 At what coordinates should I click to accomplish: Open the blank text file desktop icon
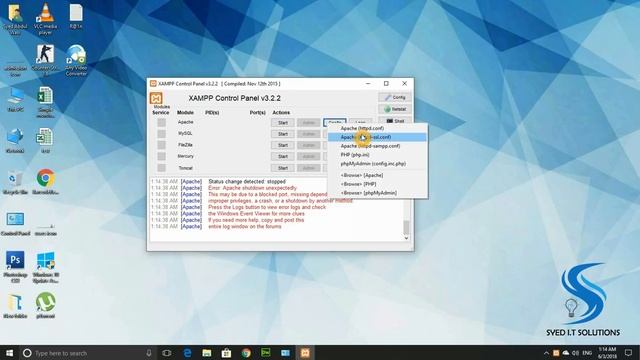[x=76, y=16]
